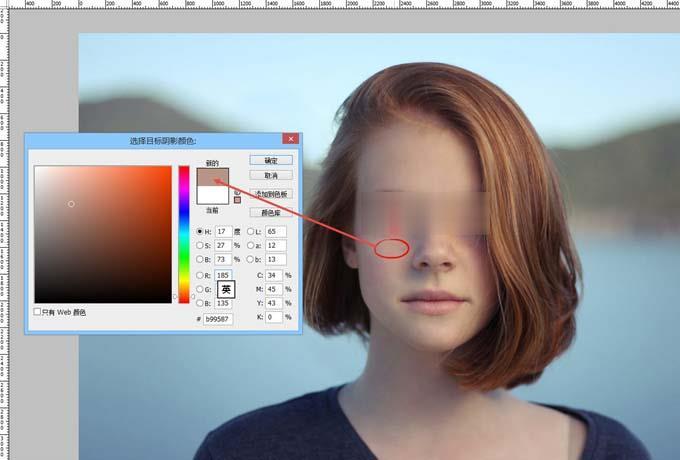Image resolution: width=680 pixels, height=460 pixels.
Task: Click the 英 input method indicator
Action: 226,290
